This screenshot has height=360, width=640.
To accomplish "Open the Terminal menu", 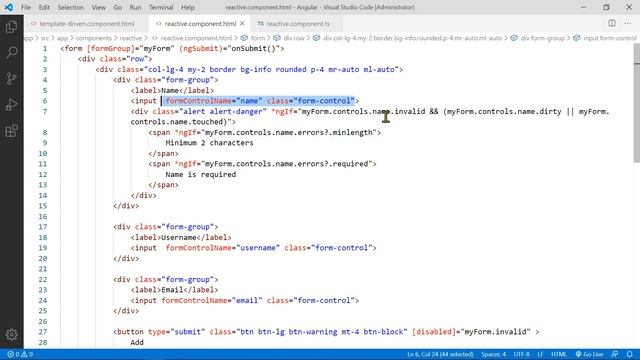I will click(x=161, y=7).
